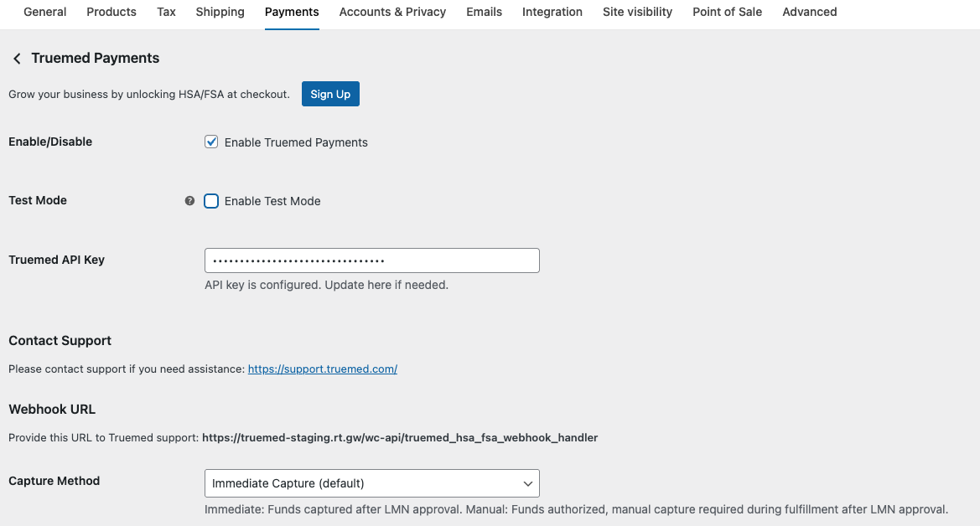Disable the Enable Truemed Payments checkbox

pyautogui.click(x=211, y=142)
